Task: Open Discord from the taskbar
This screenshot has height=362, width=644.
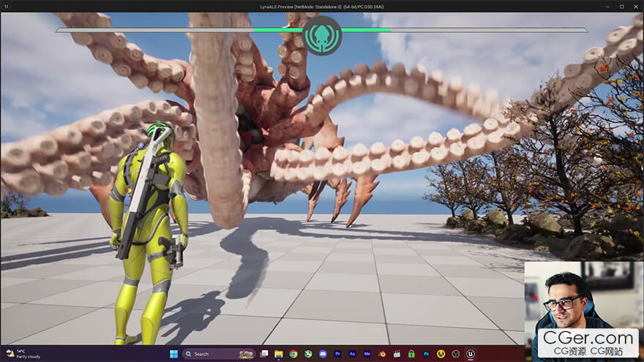Action: pyautogui.click(x=323, y=354)
